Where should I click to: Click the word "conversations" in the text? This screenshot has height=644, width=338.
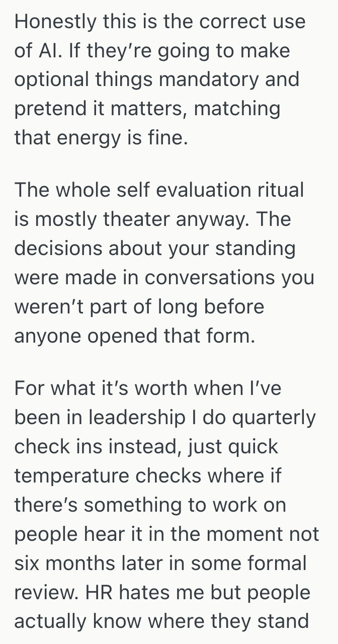217,277
